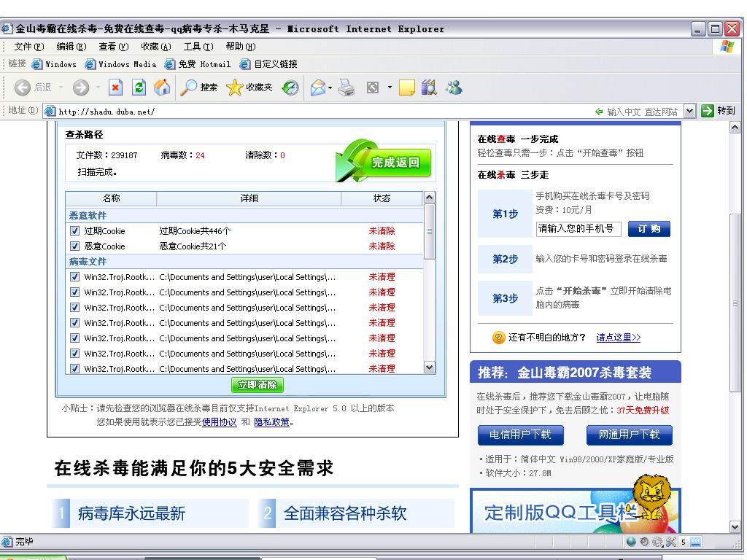Click the question mark help icon

pos(498,338)
